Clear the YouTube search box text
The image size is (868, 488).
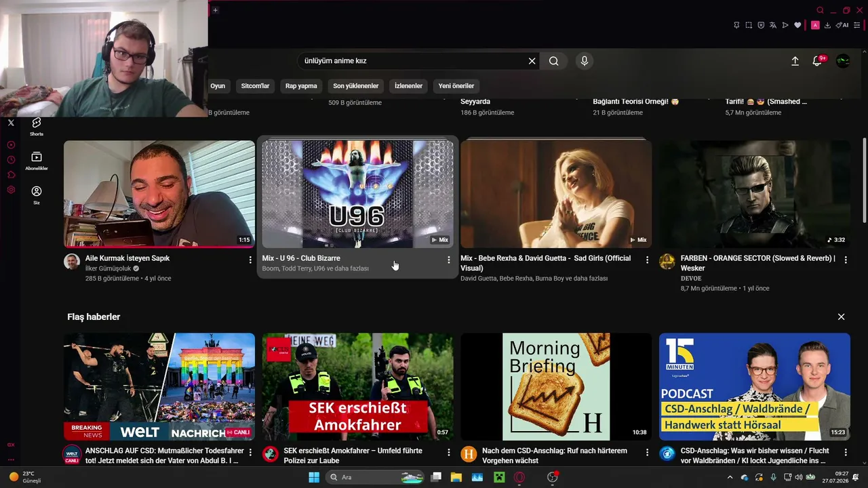tap(532, 61)
